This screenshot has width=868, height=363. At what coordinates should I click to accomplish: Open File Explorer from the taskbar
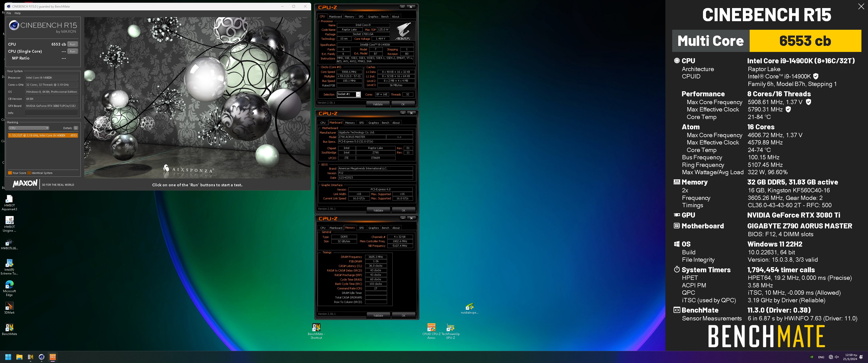(x=19, y=357)
